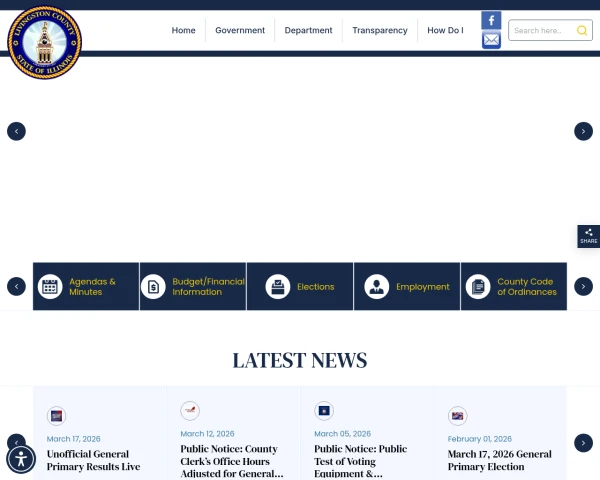The width and height of the screenshot is (600, 480).
Task: Click the February 01 news thumbnail
Action: tap(458, 416)
